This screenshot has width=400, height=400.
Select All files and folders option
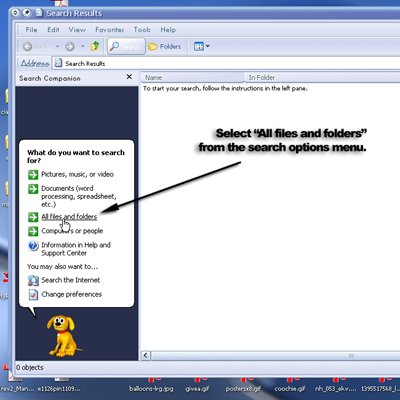69,217
